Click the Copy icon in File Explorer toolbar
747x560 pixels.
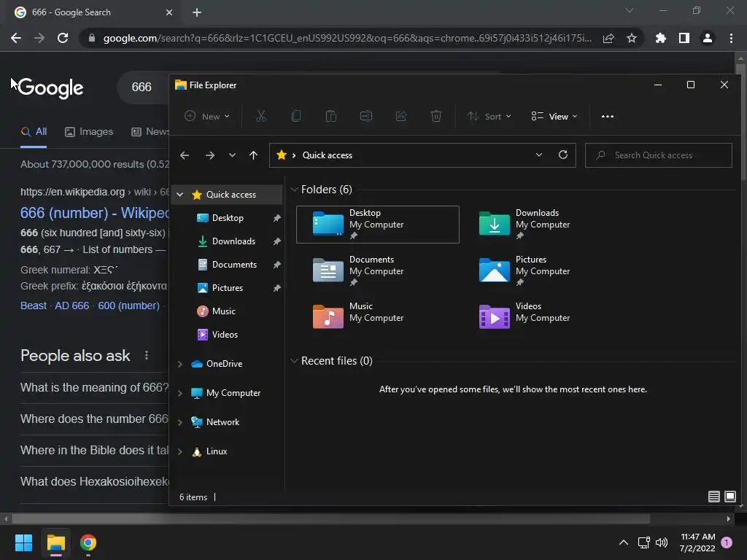[x=296, y=116]
